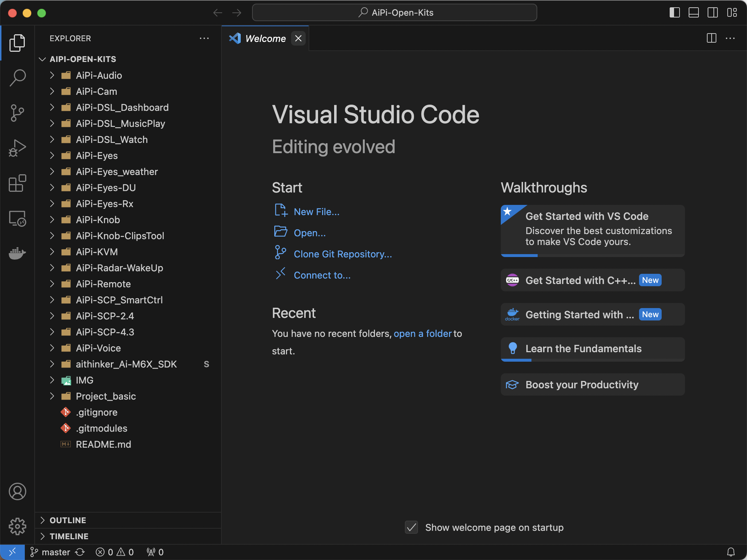Expand the TIMELINE section
The width and height of the screenshot is (747, 560).
[42, 536]
